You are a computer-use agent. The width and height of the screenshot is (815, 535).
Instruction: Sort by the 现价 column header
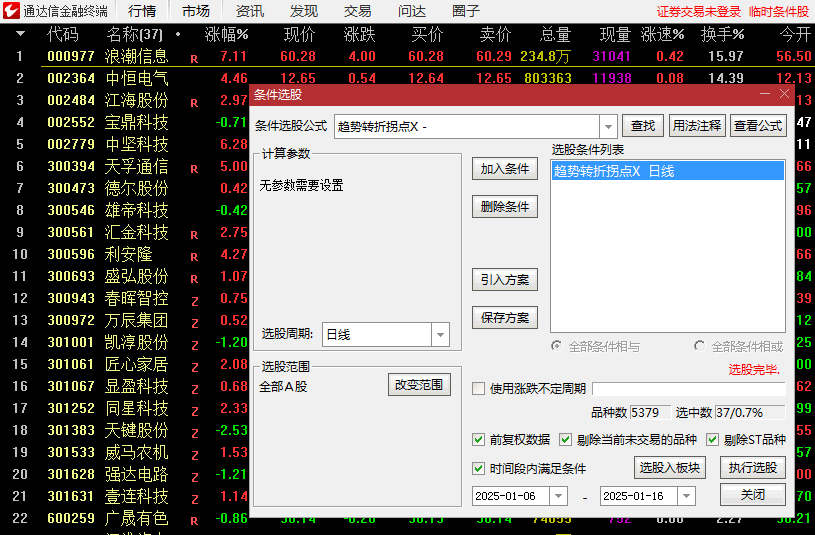click(299, 34)
